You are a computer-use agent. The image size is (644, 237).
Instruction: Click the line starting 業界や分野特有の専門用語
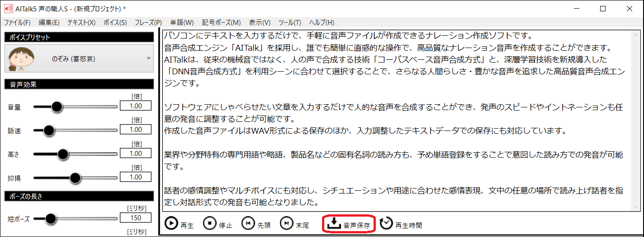(x=393, y=155)
